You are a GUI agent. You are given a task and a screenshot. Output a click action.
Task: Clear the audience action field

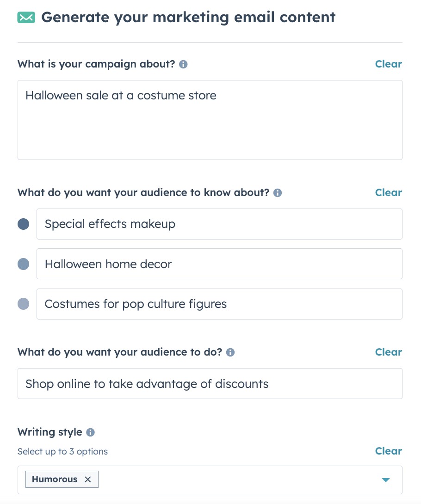pyautogui.click(x=389, y=352)
